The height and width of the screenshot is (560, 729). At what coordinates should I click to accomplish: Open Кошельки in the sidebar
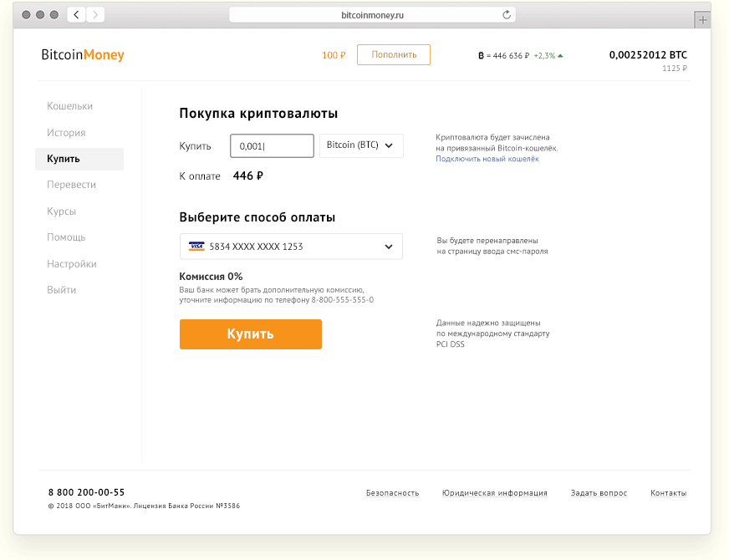pos(69,106)
